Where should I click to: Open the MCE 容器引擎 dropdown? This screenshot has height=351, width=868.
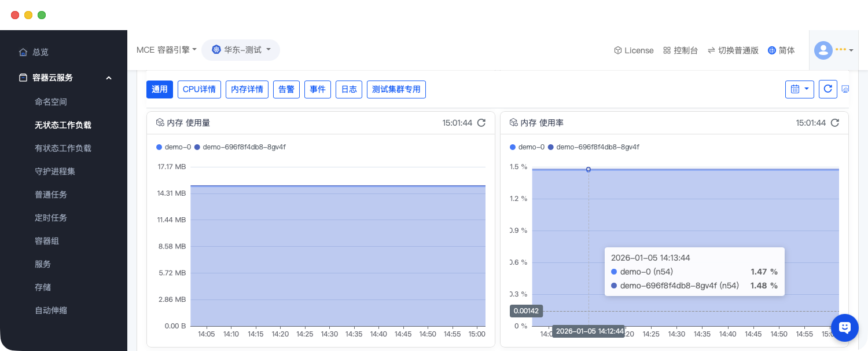pyautogui.click(x=167, y=50)
